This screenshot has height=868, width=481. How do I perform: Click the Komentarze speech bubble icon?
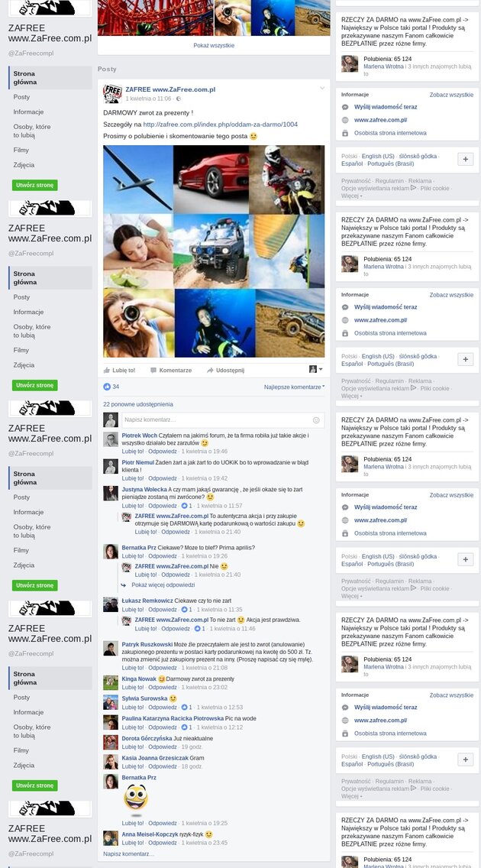pyautogui.click(x=153, y=371)
